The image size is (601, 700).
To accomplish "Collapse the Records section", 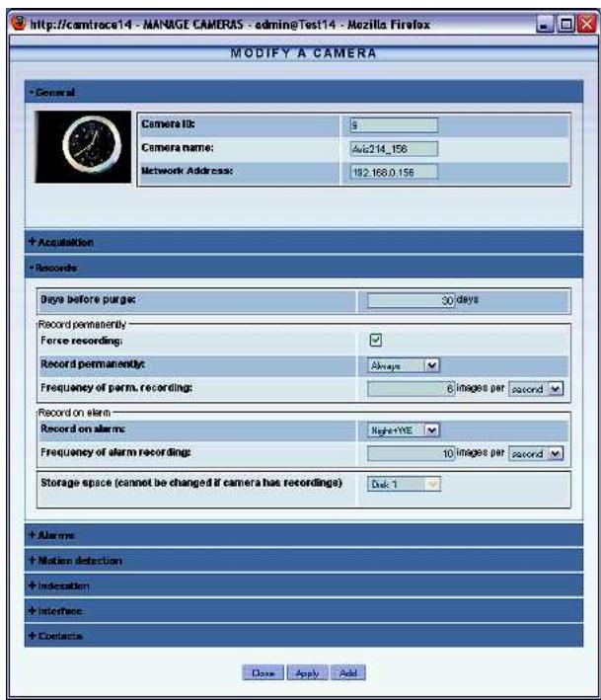I will tap(303, 268).
